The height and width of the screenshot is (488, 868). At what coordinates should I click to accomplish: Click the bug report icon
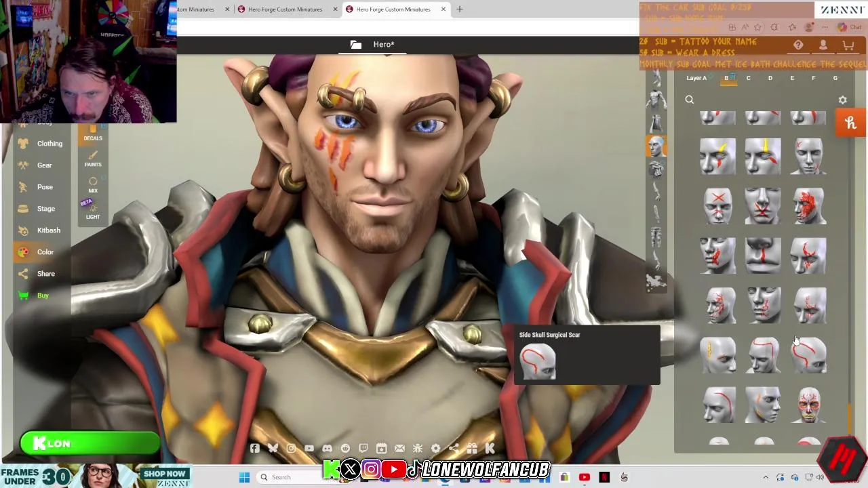418,448
